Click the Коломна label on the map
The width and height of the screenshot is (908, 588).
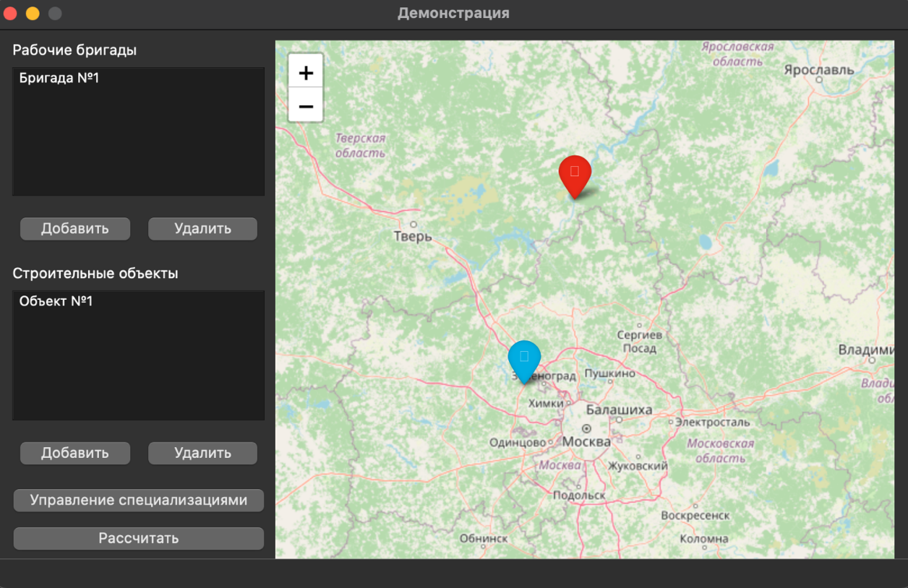(703, 539)
